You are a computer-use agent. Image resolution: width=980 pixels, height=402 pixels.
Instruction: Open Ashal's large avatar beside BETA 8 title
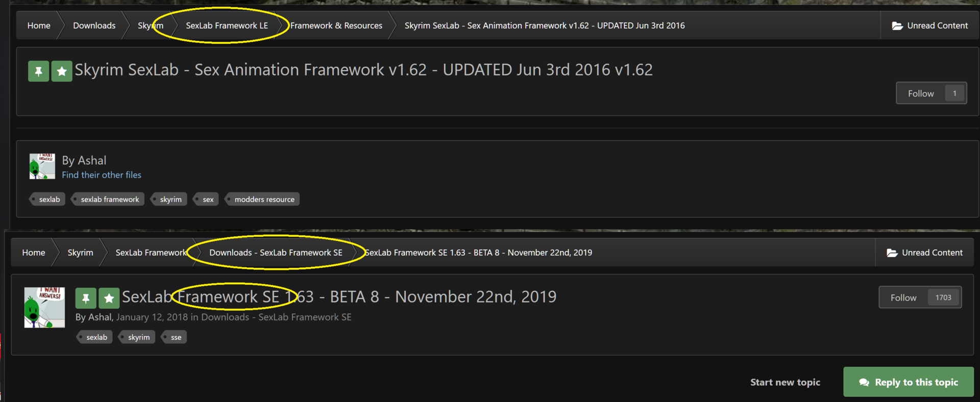click(x=44, y=307)
